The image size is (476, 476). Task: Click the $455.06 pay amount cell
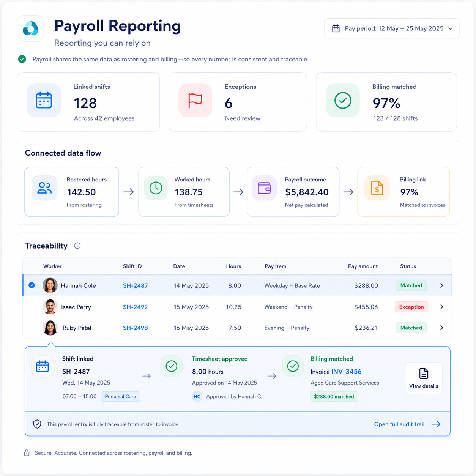tap(366, 307)
